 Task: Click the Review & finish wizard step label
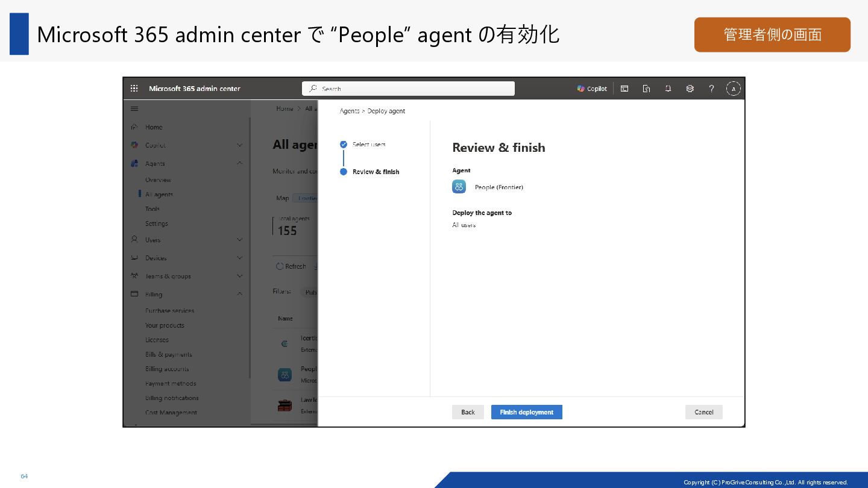[x=376, y=172]
